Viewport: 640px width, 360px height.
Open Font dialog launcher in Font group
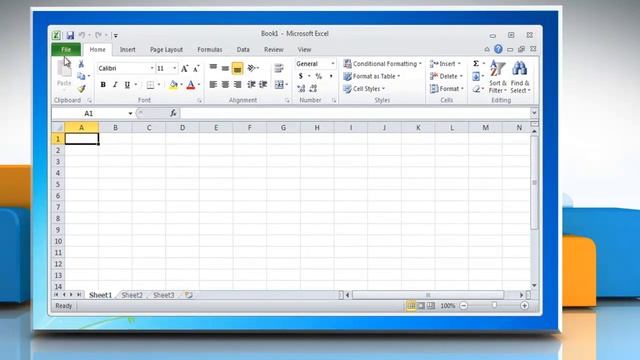coord(200,100)
